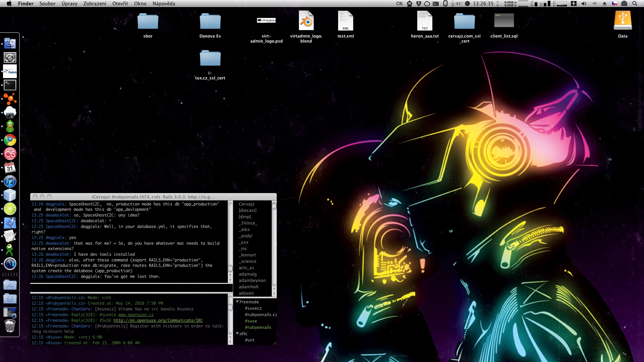Launch Google Chrome from the dock
Screen dimensions: 644x362
tap(10, 140)
